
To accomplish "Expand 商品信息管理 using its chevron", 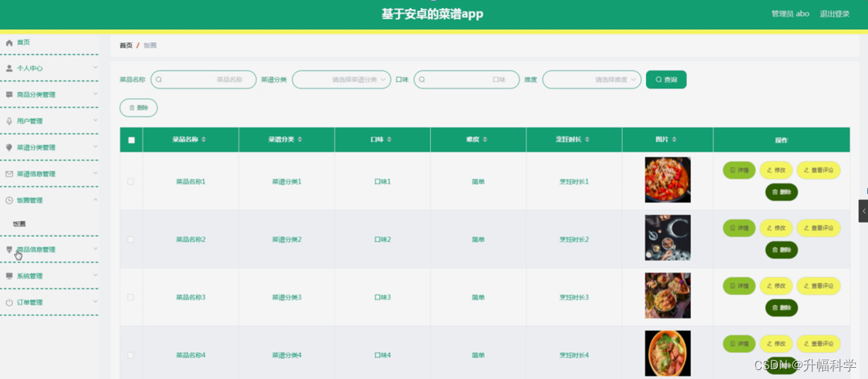I will click(95, 249).
